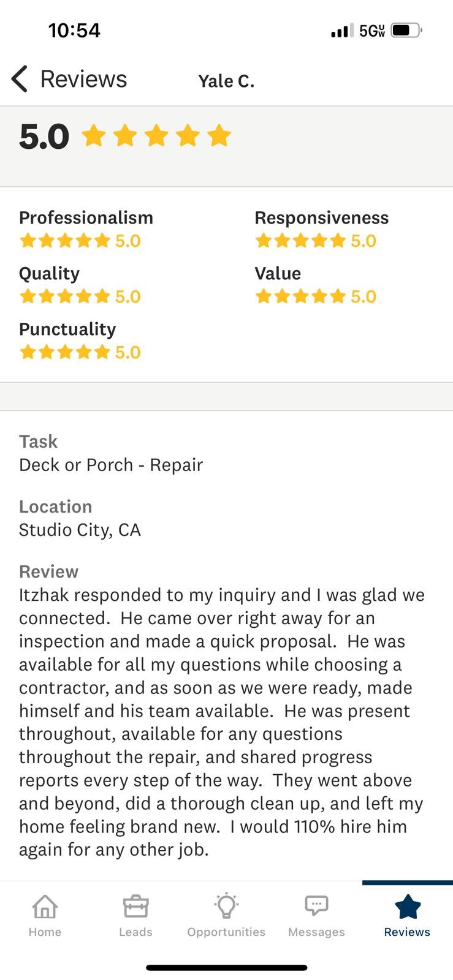453x980 pixels.
Task: Open the Home house icon
Action: [x=45, y=907]
